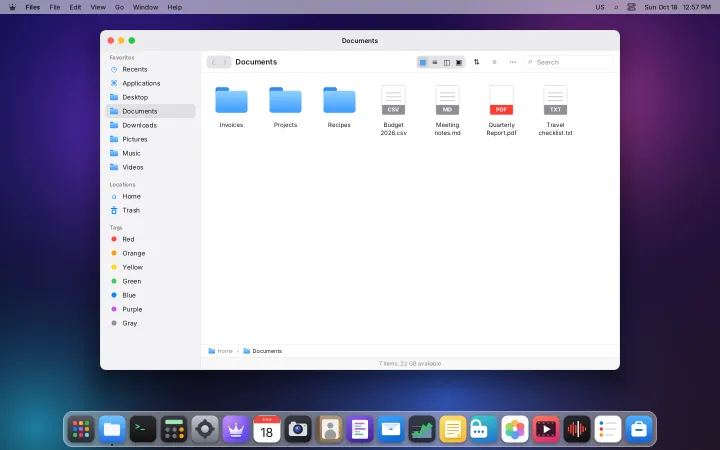Filter by the Yellow tag
The width and height of the screenshot is (720, 450).
pyautogui.click(x=151, y=267)
